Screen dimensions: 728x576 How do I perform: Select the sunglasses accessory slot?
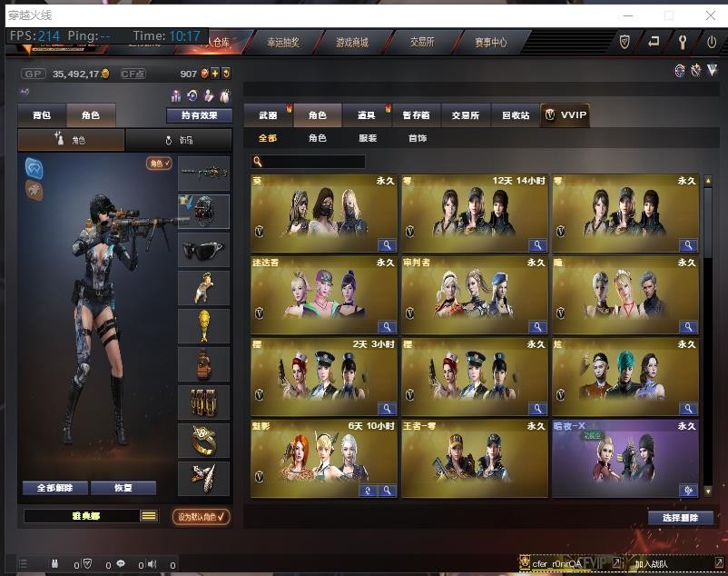click(x=204, y=250)
